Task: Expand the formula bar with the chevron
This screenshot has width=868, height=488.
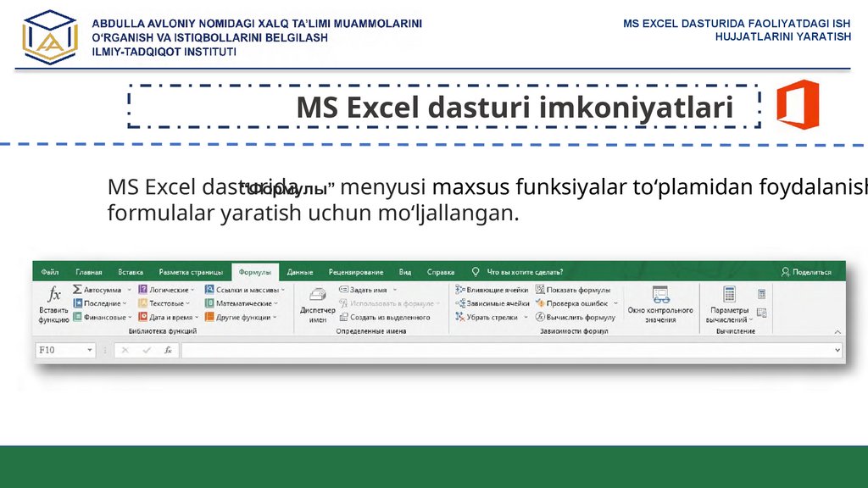Action: [x=837, y=350]
